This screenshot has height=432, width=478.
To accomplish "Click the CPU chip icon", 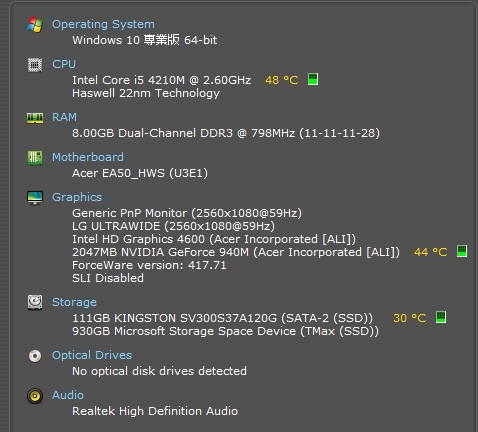I will tap(35, 65).
